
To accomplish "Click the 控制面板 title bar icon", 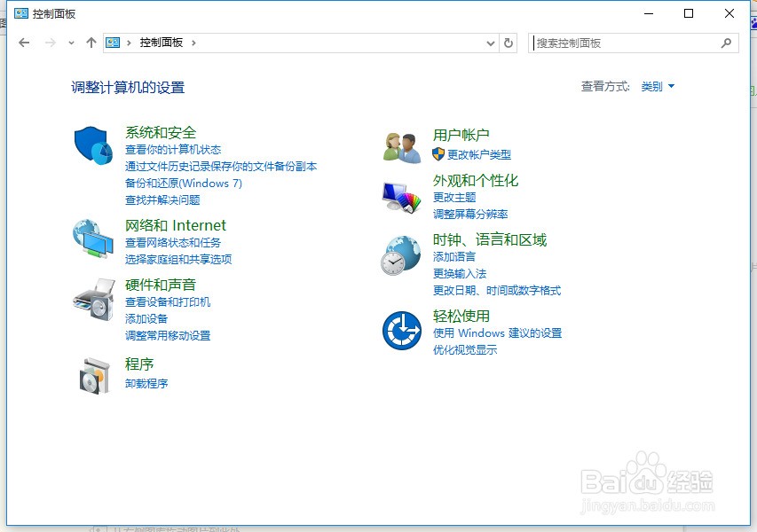I will pyautogui.click(x=21, y=13).
